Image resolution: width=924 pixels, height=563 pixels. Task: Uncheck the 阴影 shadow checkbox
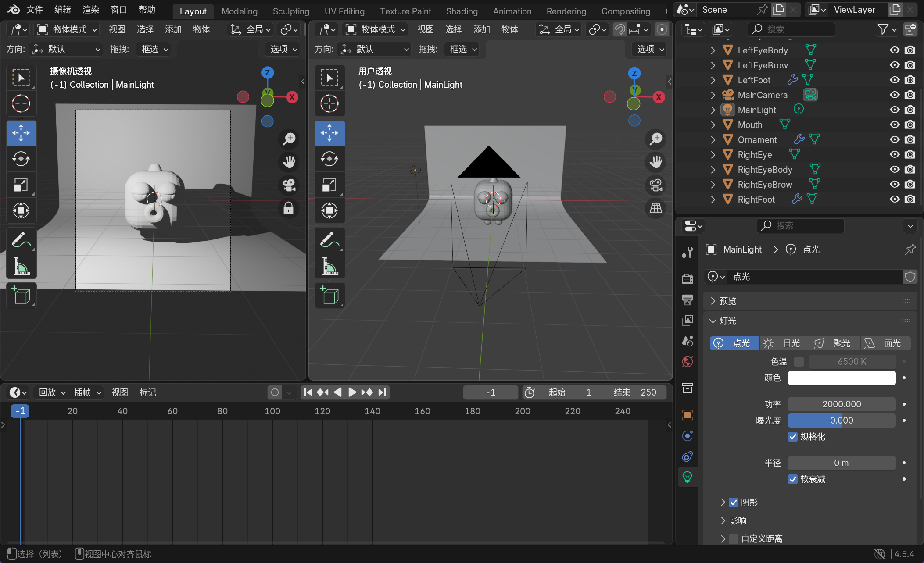[x=734, y=502]
